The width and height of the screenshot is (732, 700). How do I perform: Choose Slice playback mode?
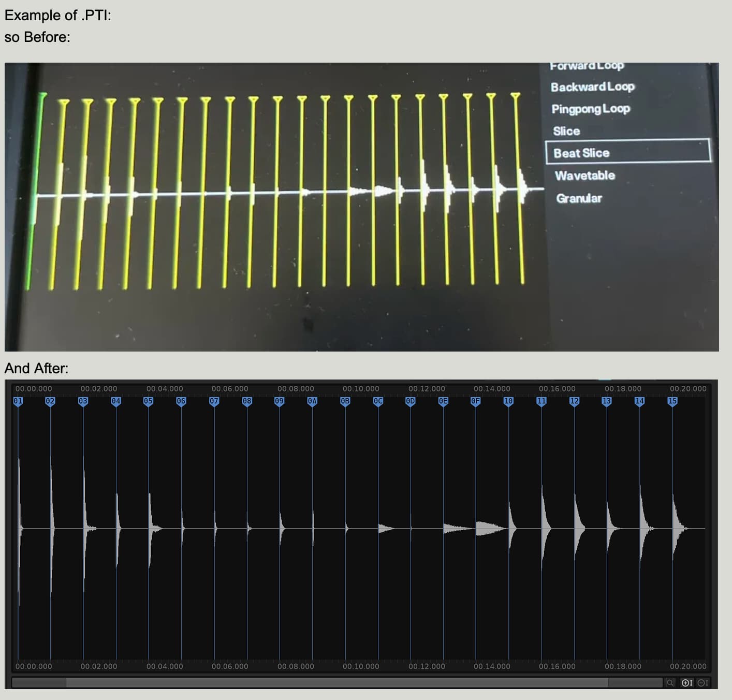(566, 131)
